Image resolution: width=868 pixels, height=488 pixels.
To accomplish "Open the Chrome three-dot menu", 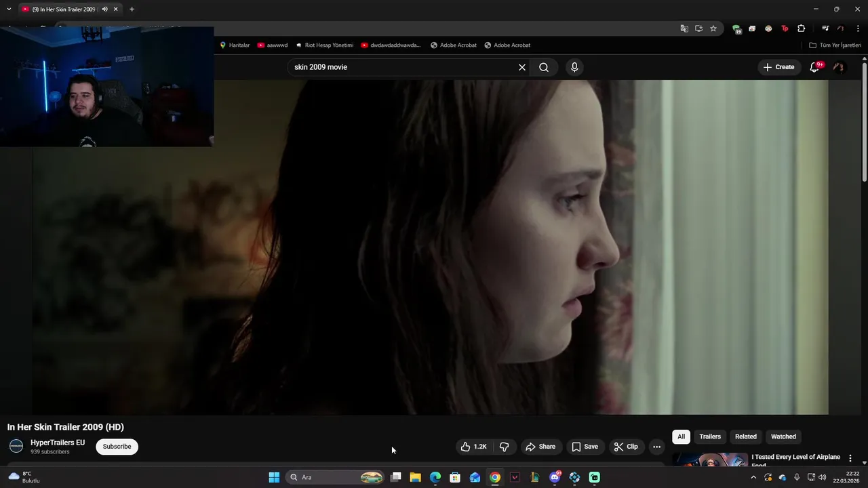I will [x=858, y=28].
